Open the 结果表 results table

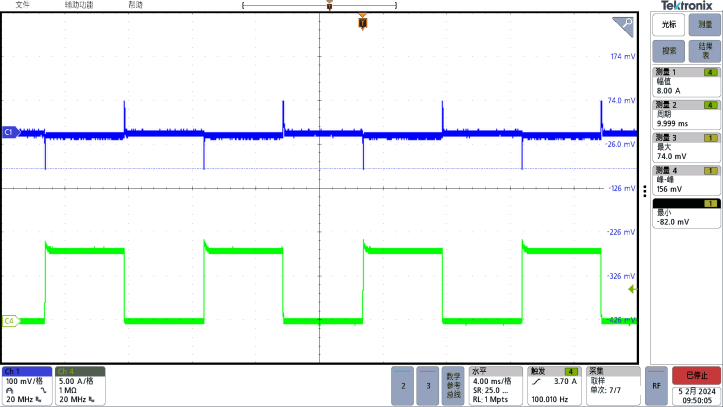click(x=705, y=51)
